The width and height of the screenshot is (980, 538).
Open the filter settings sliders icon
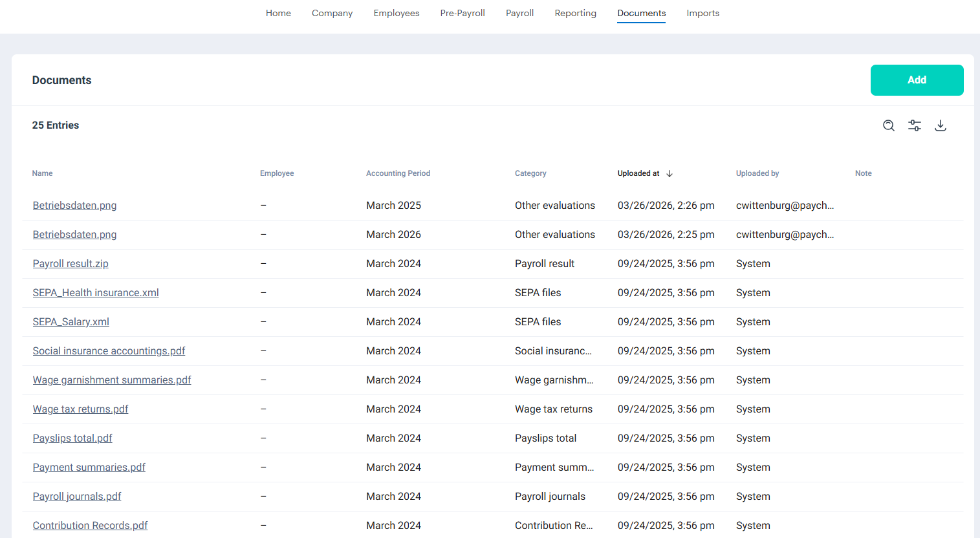(x=915, y=125)
